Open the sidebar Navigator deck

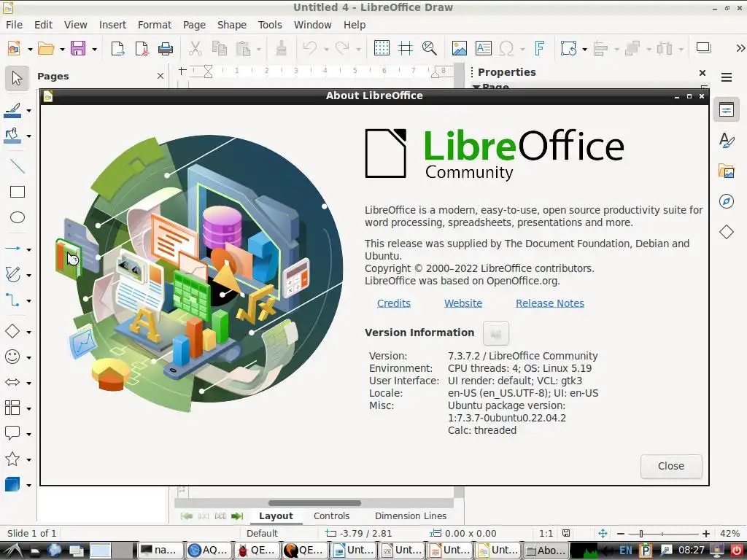coord(727,201)
